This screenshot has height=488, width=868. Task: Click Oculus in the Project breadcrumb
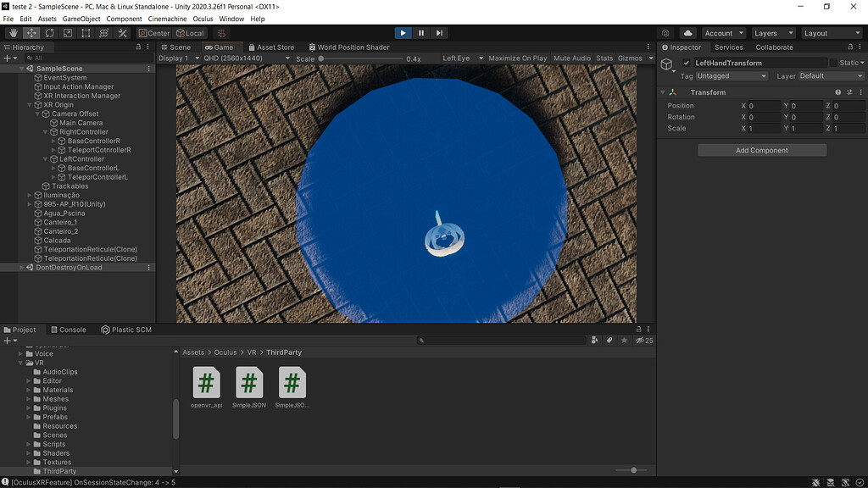coord(225,352)
